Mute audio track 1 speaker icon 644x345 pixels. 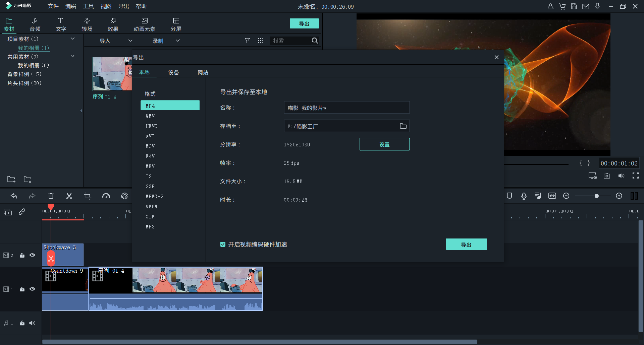coord(33,323)
